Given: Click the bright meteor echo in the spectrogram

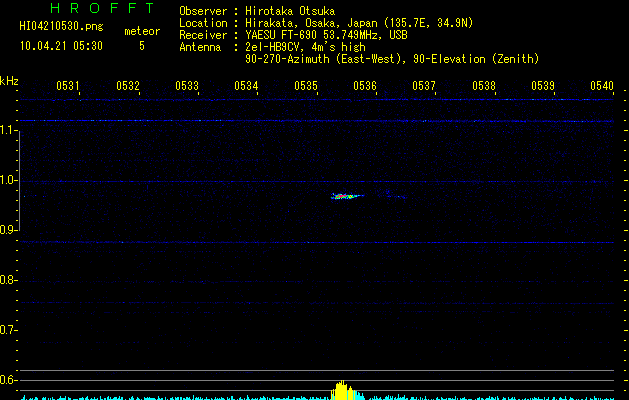Looking at the screenshot, I should [x=347, y=196].
